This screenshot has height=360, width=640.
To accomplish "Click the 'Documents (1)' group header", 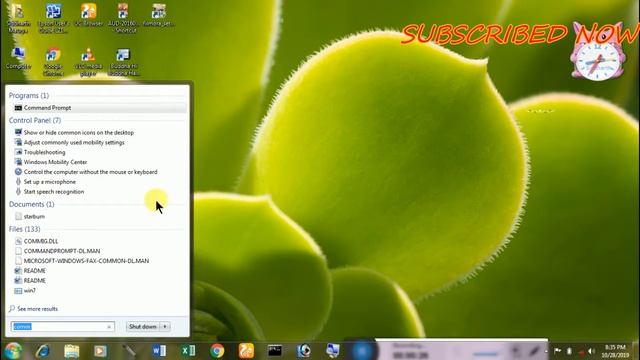I will click(31, 204).
